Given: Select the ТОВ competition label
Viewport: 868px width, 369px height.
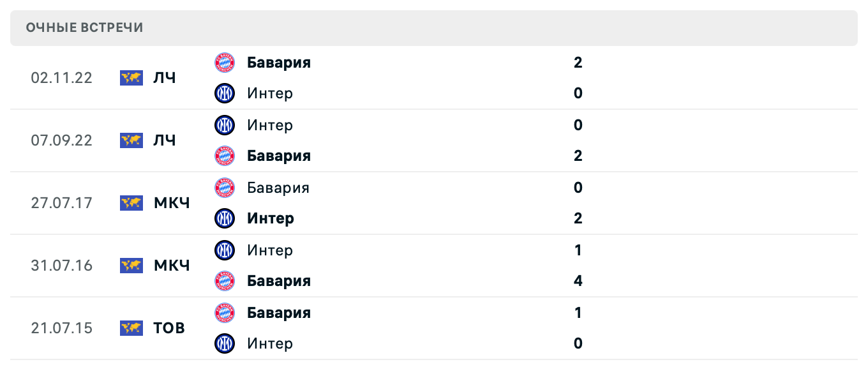Looking at the screenshot, I should pos(167,328).
